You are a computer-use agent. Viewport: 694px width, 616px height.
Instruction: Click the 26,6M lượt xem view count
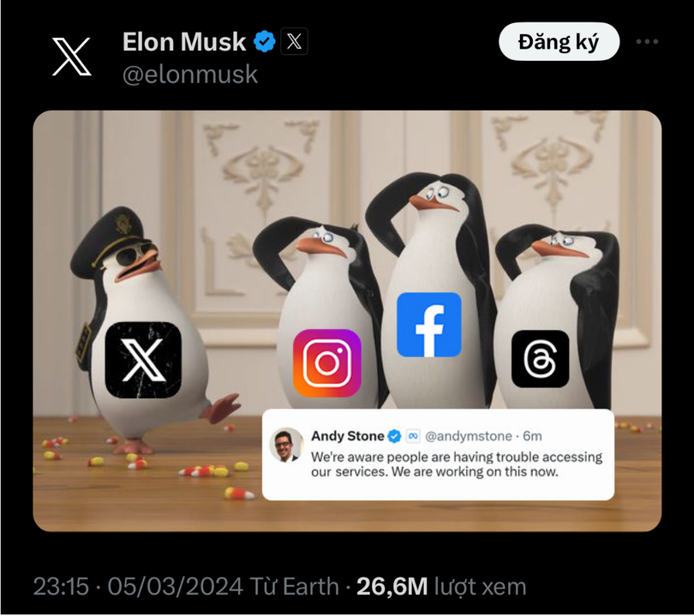[x=441, y=587]
